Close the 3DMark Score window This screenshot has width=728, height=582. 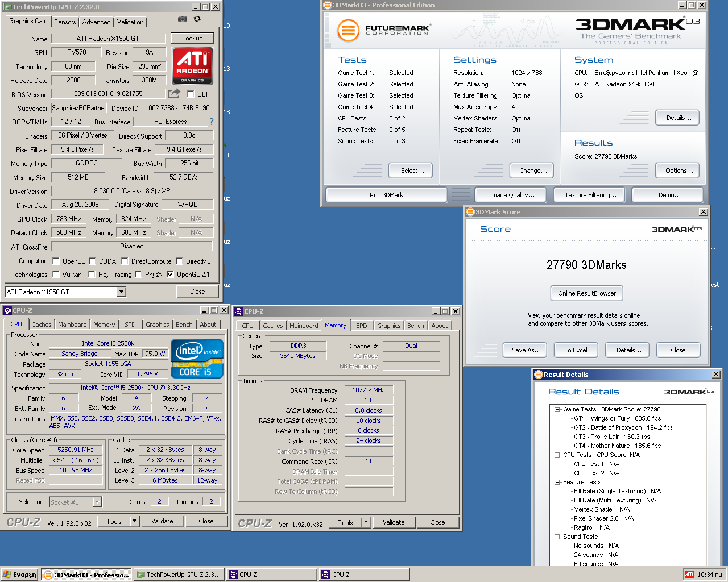point(704,212)
